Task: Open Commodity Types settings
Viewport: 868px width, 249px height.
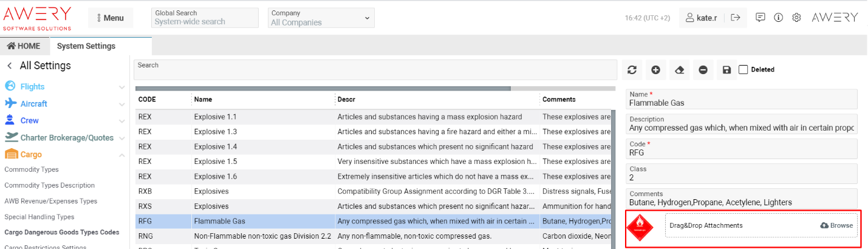Action: click(x=32, y=169)
